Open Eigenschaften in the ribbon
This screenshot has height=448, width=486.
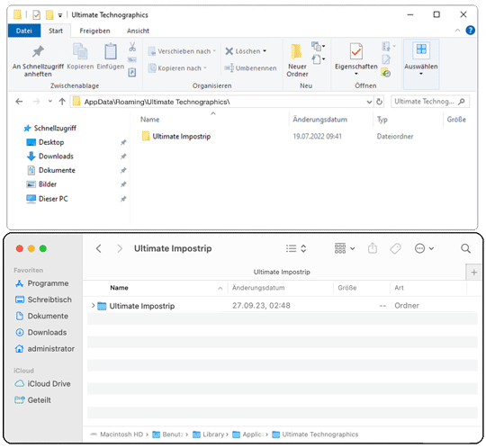(x=356, y=59)
